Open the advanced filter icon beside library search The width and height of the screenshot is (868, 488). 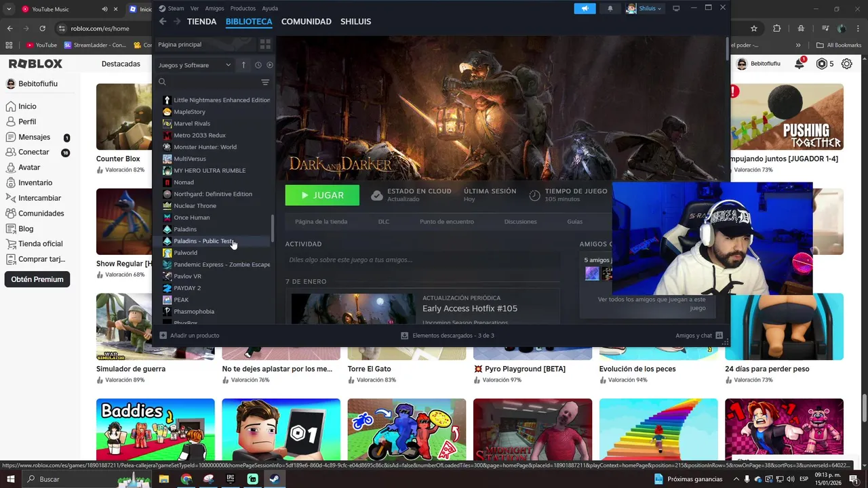point(265,82)
